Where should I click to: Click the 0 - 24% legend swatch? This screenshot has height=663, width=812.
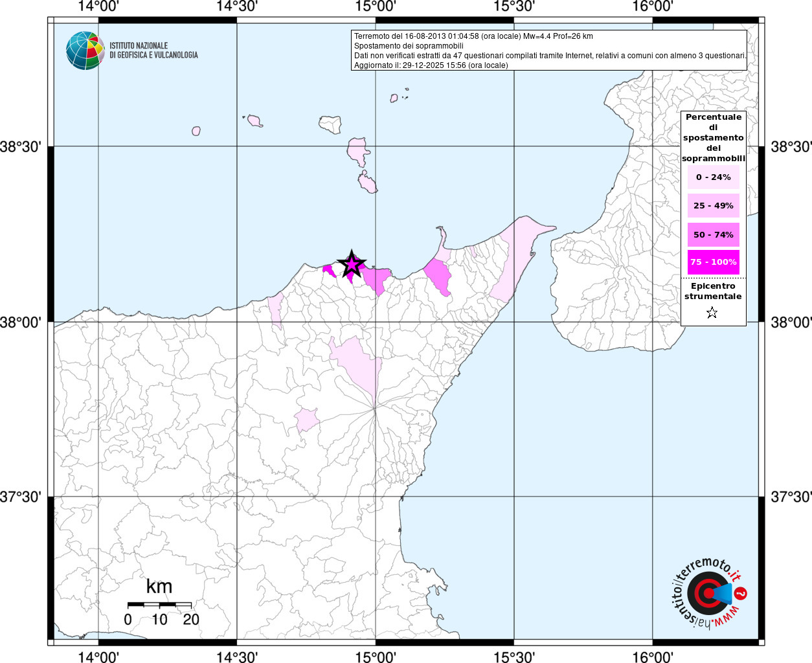click(713, 177)
